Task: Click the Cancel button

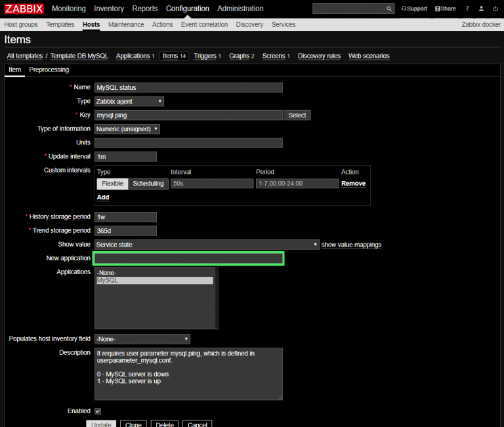Action: click(198, 424)
